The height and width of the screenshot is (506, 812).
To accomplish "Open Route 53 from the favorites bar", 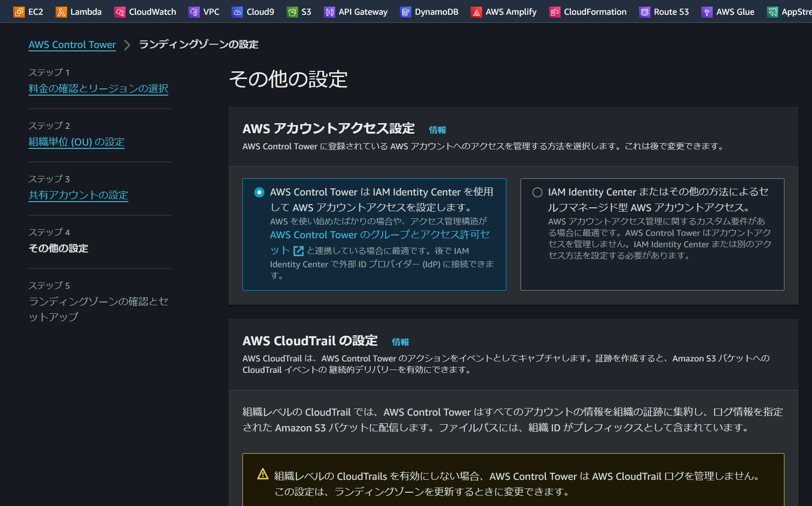I will point(671,12).
